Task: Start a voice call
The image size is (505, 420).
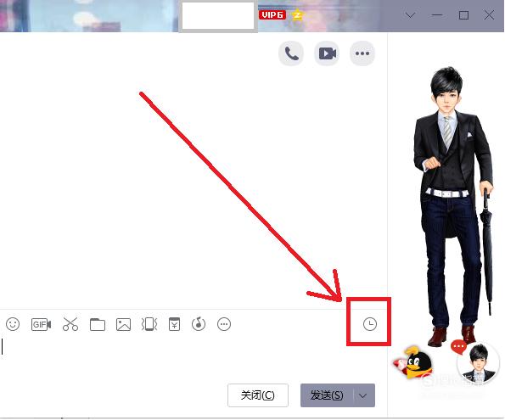Action: click(291, 53)
